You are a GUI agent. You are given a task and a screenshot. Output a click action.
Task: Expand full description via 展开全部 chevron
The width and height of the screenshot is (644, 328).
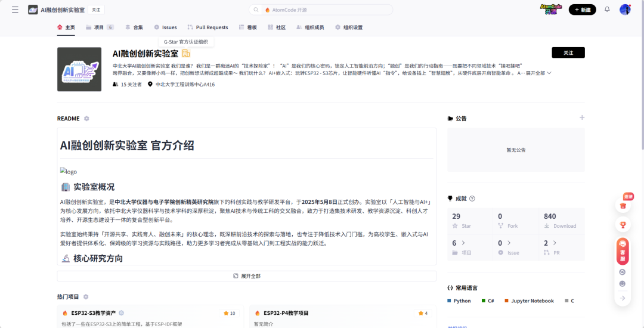tap(538, 73)
